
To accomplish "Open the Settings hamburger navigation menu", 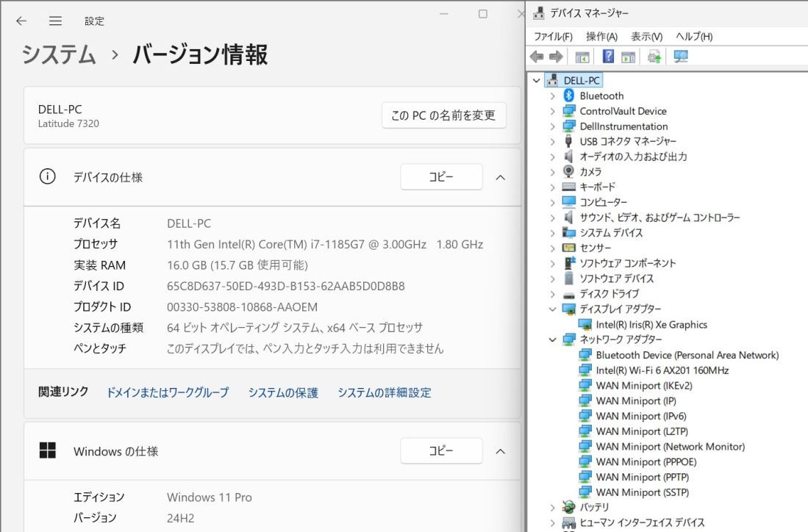I will click(x=55, y=21).
